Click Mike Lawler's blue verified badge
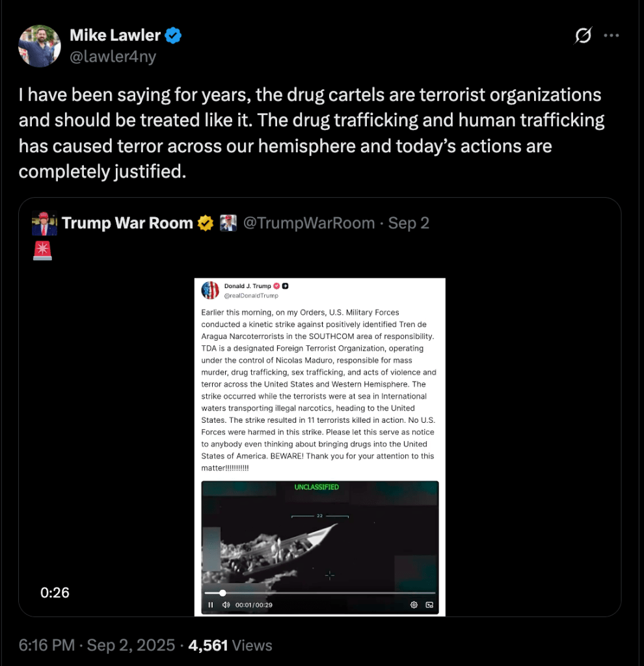Image resolution: width=644 pixels, height=666 pixels. coord(172,36)
